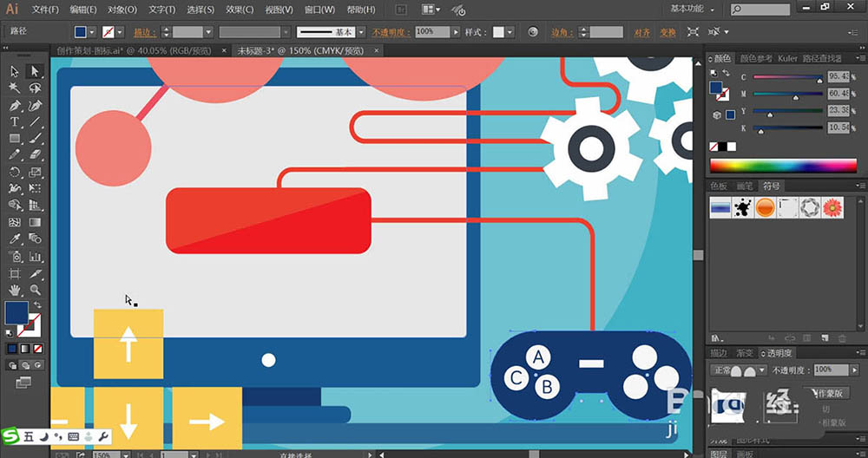Viewport: 868px width, 458px height.
Task: Reset to default fill and stroke
Action: pos(10,331)
